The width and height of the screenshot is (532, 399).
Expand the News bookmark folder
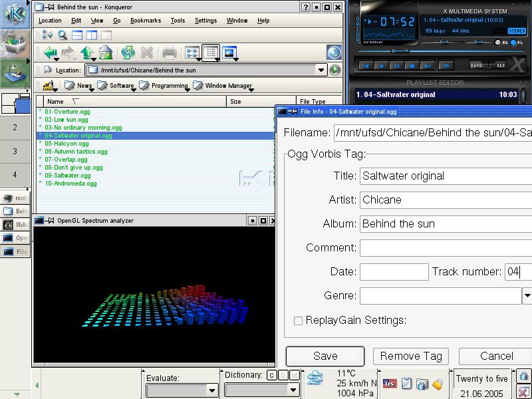tap(78, 86)
